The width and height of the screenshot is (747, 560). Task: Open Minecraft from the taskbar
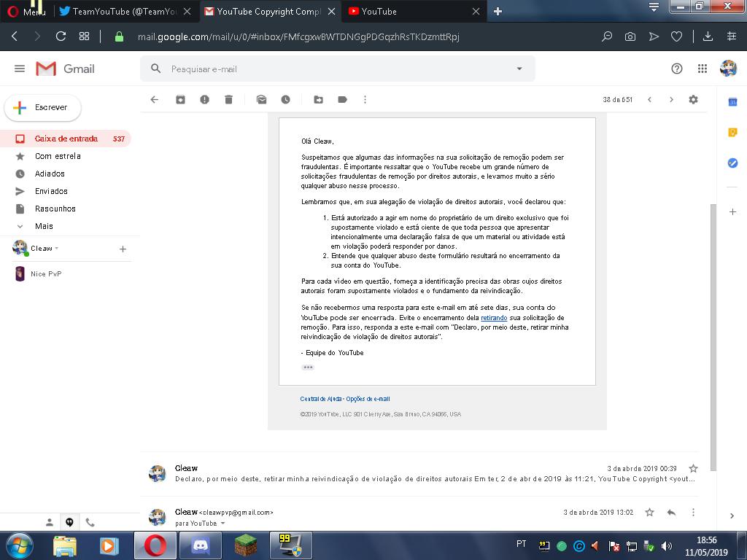tap(246, 545)
